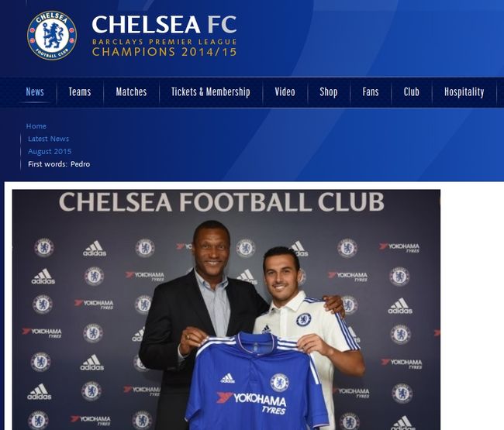Open the News menu item

tap(35, 92)
